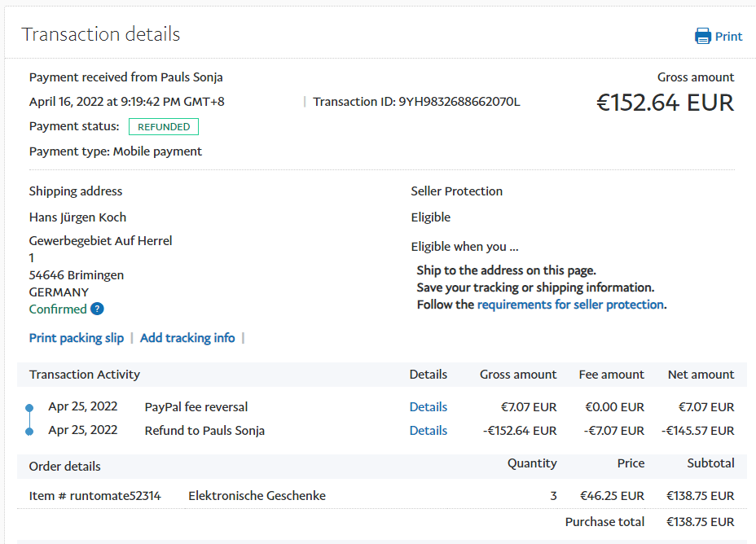View Details for PayPal fee reversal

pyautogui.click(x=429, y=407)
